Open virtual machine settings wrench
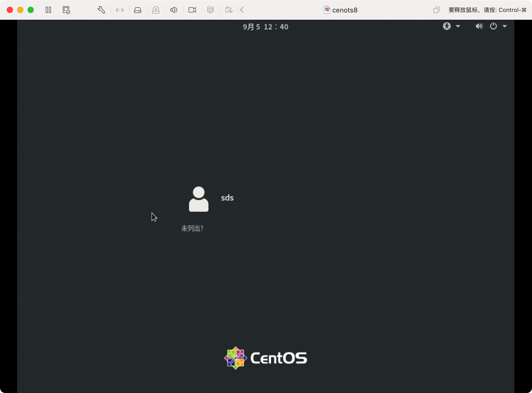Image resolution: width=532 pixels, height=393 pixels. (101, 10)
